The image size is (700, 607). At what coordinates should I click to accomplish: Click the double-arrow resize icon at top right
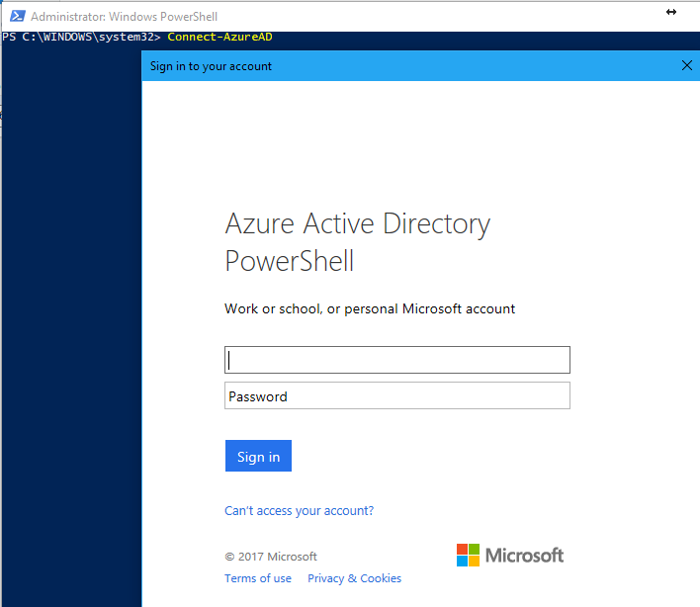[671, 12]
